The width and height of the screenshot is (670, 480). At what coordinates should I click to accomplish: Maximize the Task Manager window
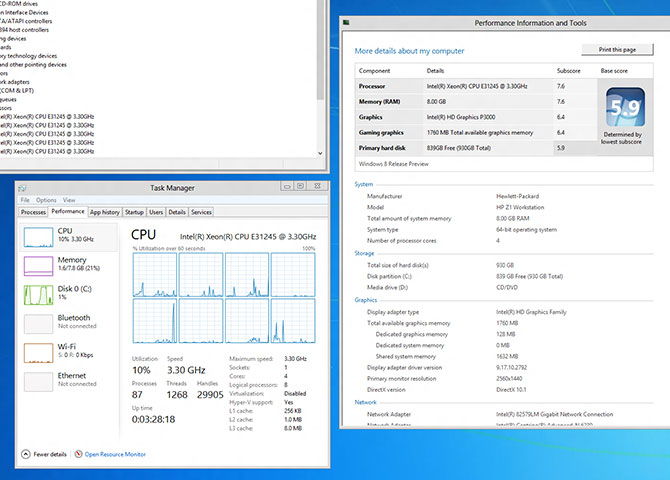(x=301, y=186)
